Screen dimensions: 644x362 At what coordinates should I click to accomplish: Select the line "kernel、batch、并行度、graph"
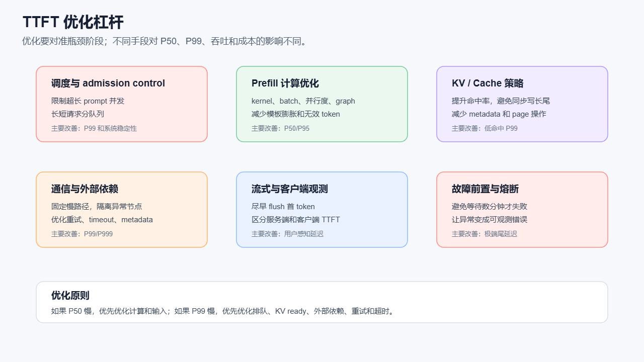[303, 101]
